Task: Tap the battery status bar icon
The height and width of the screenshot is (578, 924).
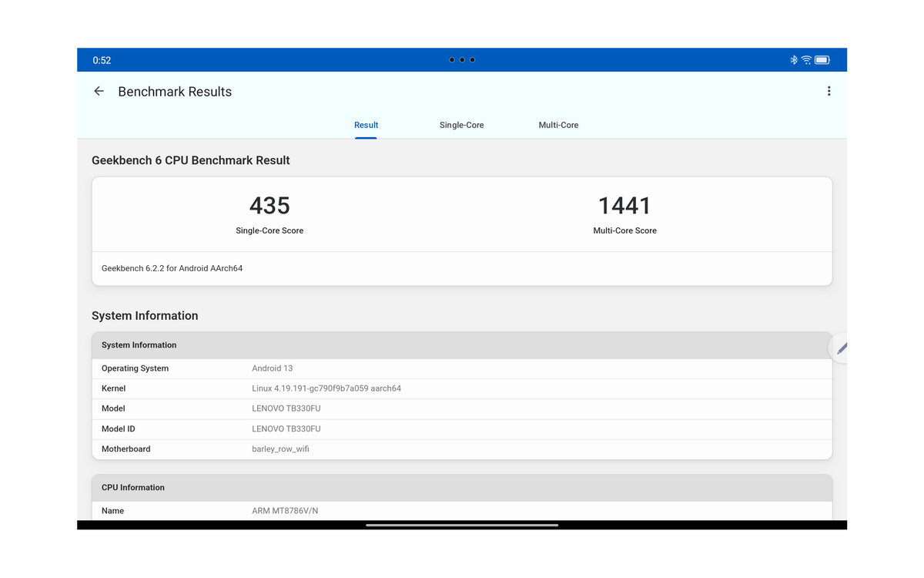Action: (x=822, y=60)
